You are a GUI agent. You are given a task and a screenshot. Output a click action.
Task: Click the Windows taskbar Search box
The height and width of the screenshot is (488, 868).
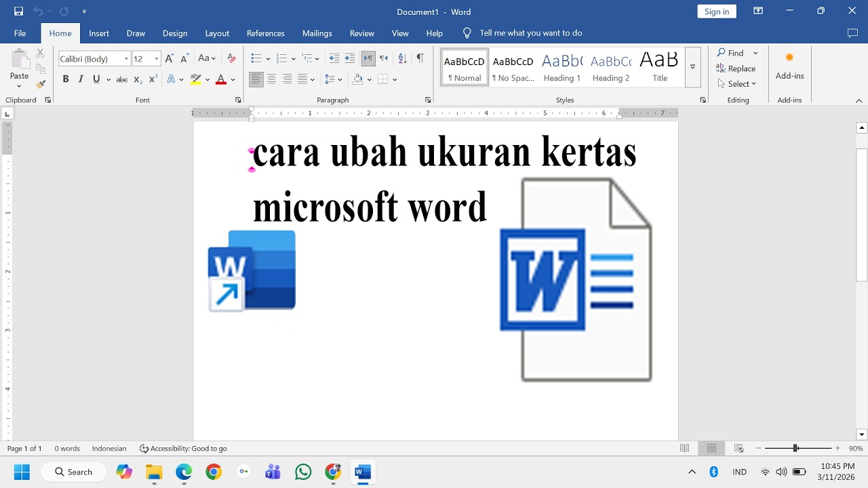[74, 472]
